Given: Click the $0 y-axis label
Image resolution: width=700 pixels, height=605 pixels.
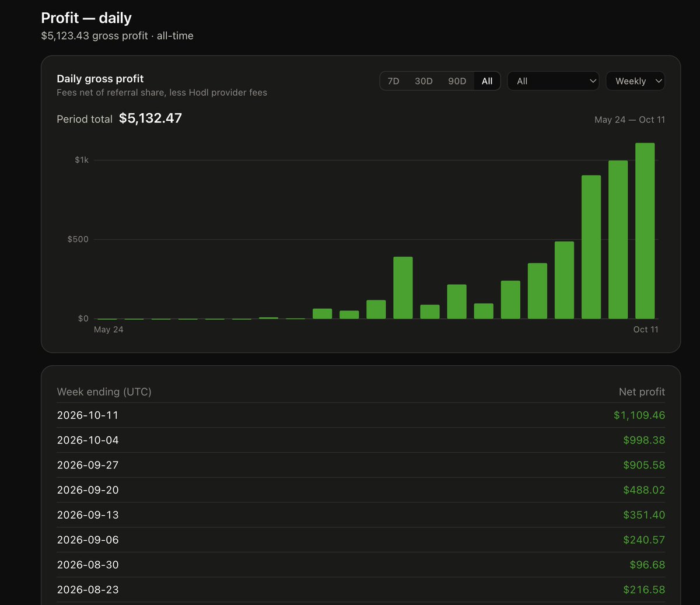Looking at the screenshot, I should pyautogui.click(x=83, y=319).
